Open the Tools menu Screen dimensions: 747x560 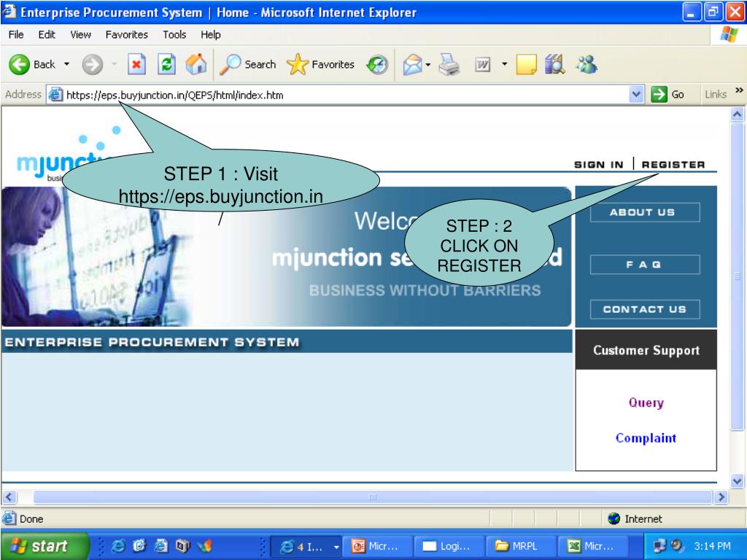[x=174, y=34]
